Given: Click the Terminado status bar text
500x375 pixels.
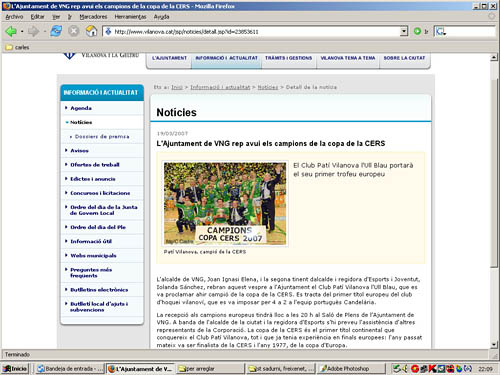Looking at the screenshot, I should [17, 354].
